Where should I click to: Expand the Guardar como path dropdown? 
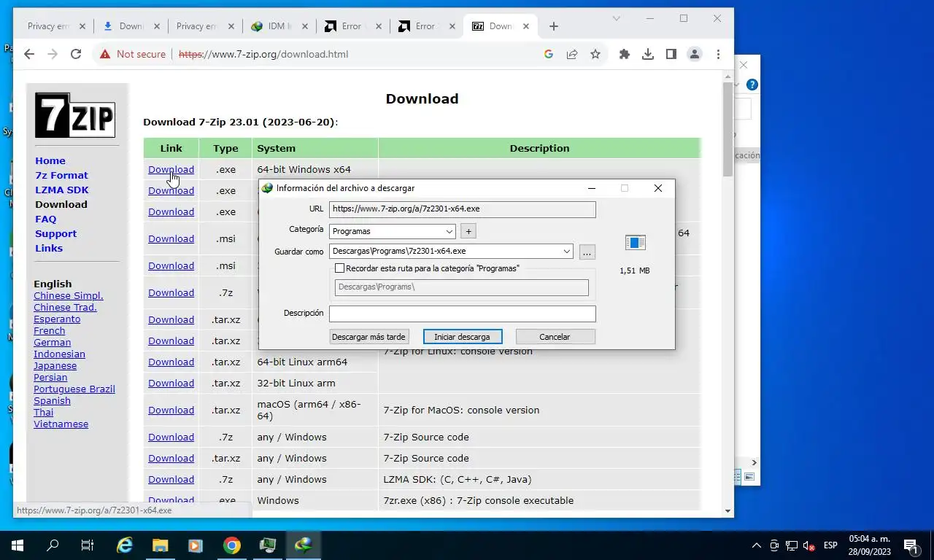point(567,251)
